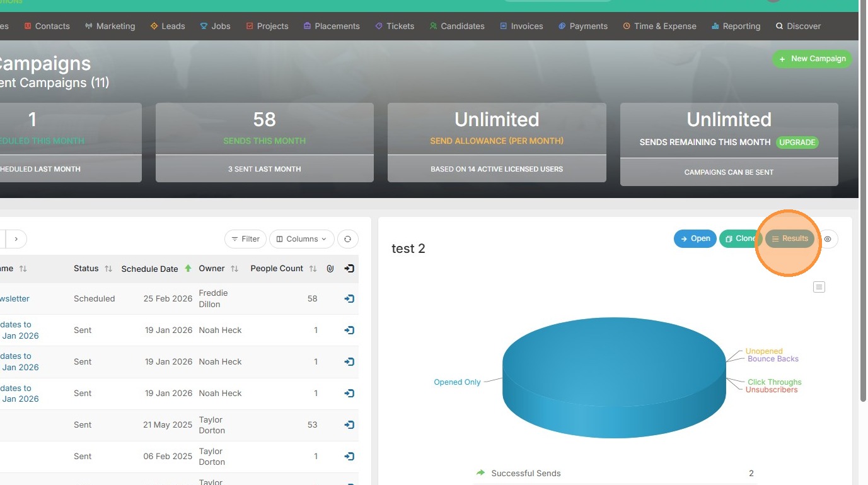This screenshot has width=868, height=485.
Task: Click the attachment paperclip column icon
Action: point(330,269)
